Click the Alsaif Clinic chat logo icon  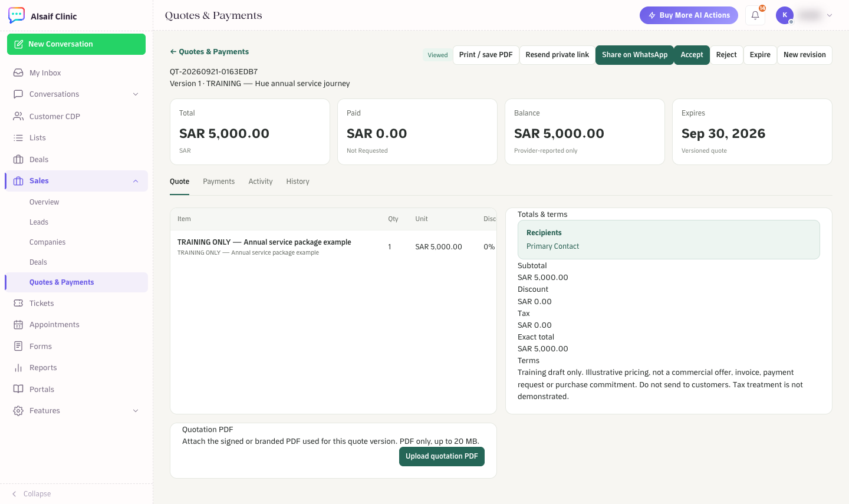point(17,15)
